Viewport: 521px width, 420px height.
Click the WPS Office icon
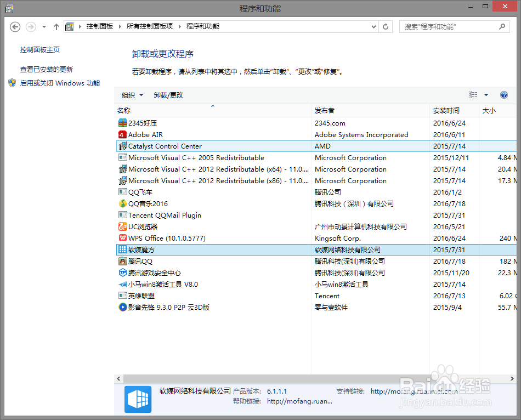[x=123, y=239]
